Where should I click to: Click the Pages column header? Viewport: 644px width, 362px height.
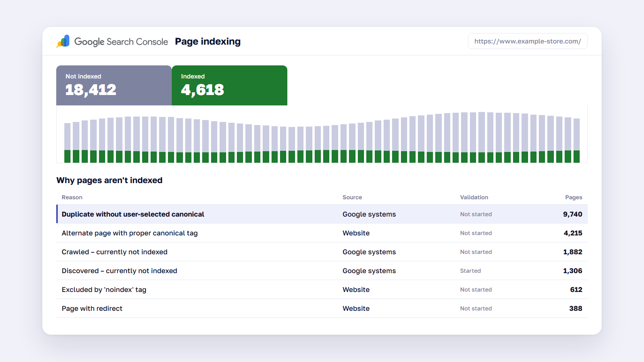coord(574,197)
